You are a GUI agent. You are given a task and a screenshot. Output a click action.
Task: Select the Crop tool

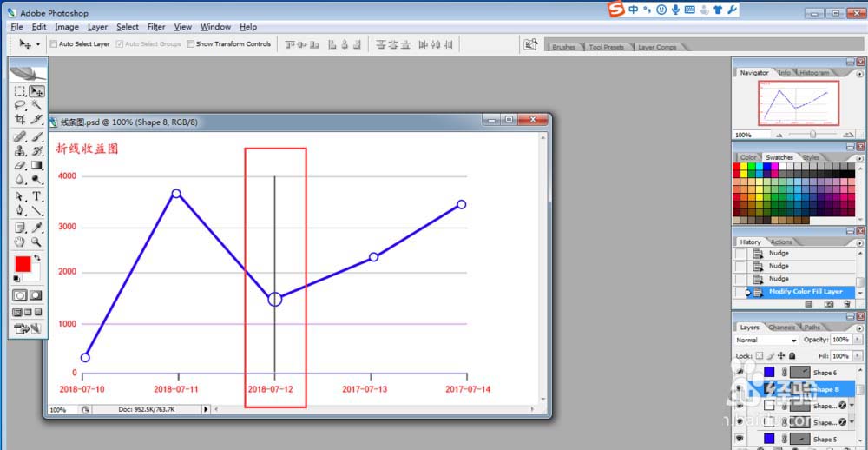tap(20, 119)
